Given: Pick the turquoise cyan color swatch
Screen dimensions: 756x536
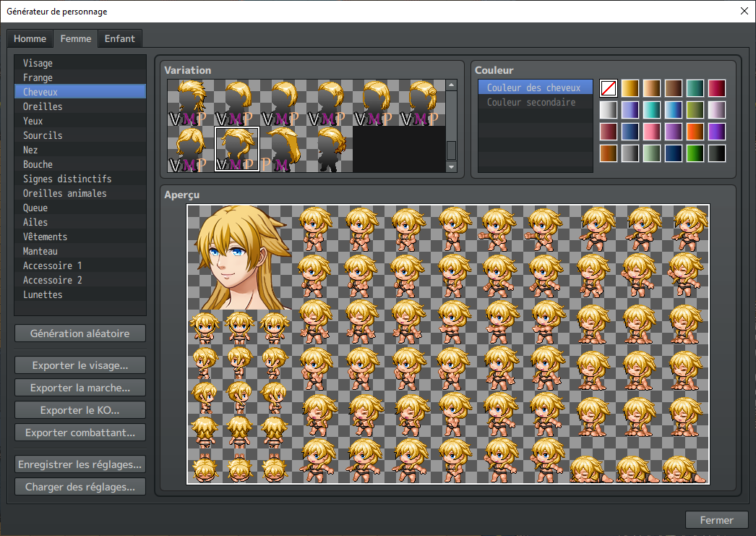Looking at the screenshot, I should coord(652,110).
